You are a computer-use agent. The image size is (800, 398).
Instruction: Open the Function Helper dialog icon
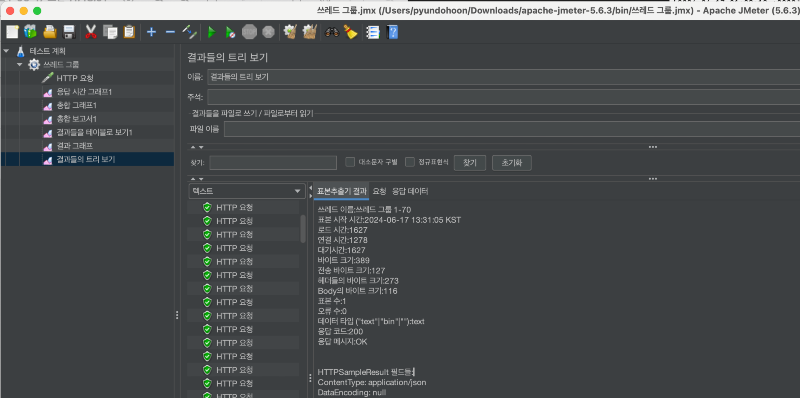(x=373, y=32)
